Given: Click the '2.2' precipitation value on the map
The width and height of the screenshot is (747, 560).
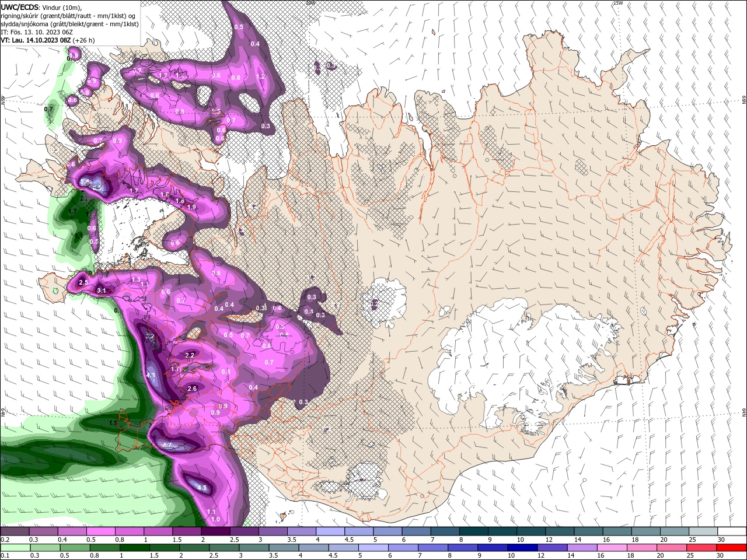Looking at the screenshot, I should (x=190, y=355).
